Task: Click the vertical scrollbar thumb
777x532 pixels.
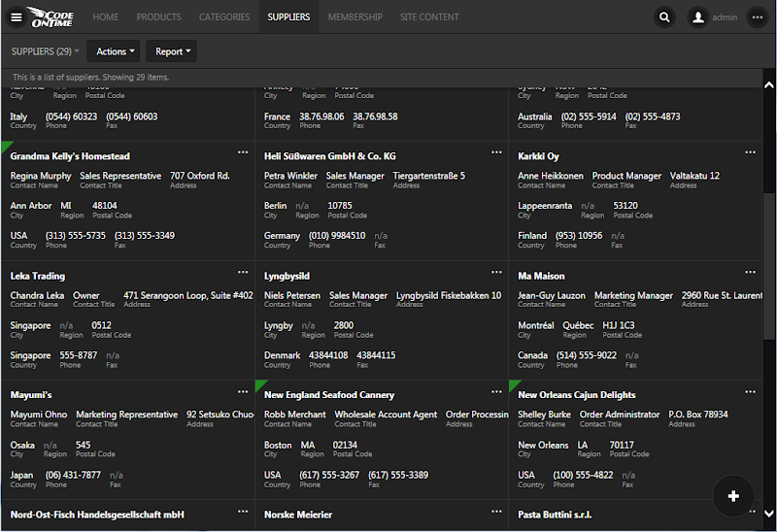Action: click(769, 266)
